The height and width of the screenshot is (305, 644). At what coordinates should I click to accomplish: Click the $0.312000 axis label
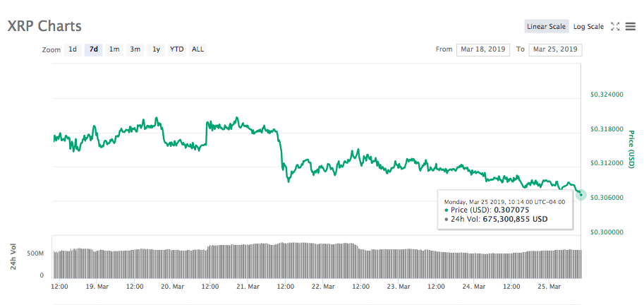point(607,163)
